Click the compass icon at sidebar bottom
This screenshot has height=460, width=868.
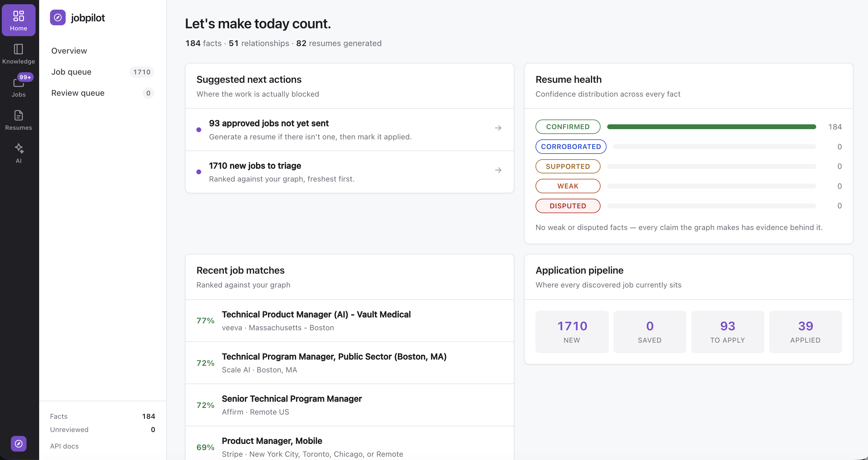click(x=19, y=444)
